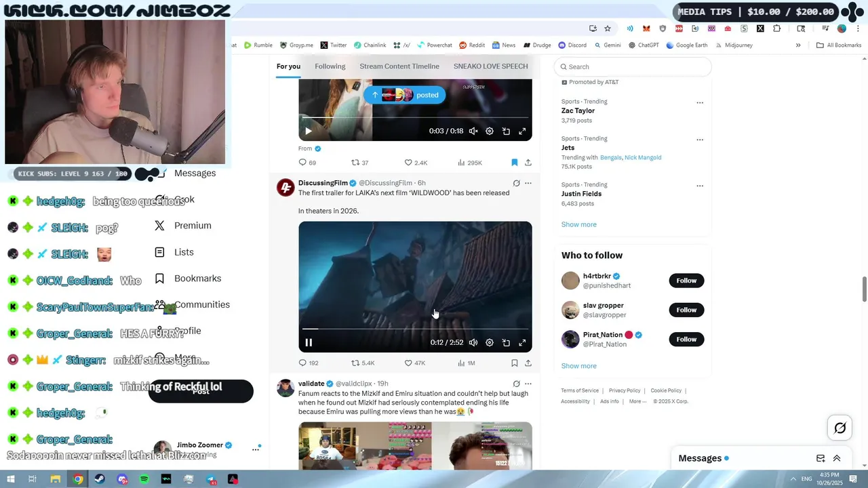Screen dimensions: 868x488
Task: Enter fullscreen on top video player
Action: click(522, 131)
